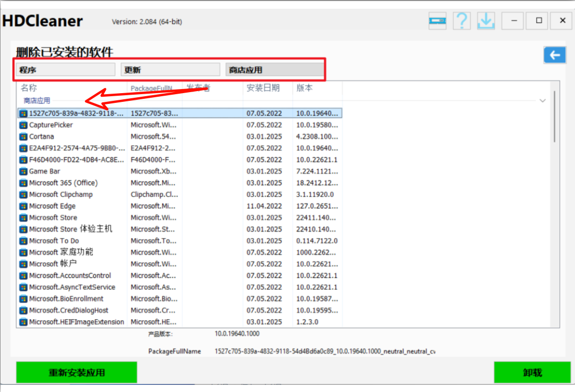Click the Microsoft Store app icon
This screenshot has height=392, width=575.
24,217
